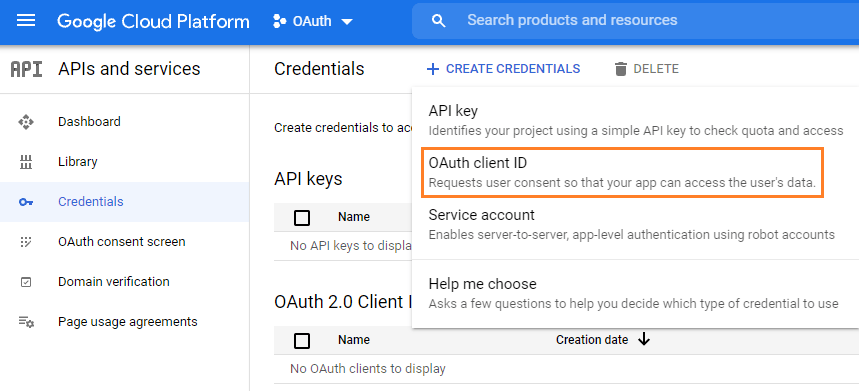Click the search magnifier icon

pos(438,21)
